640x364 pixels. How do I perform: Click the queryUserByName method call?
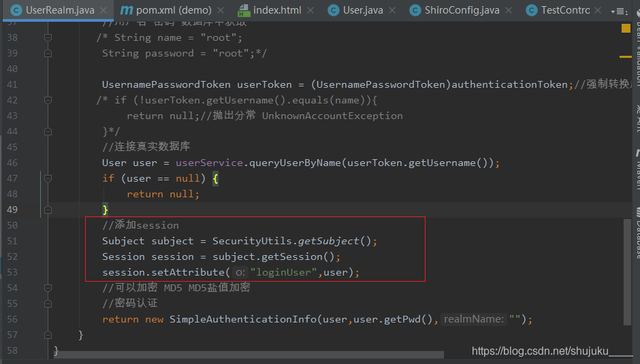pyautogui.click(x=295, y=163)
